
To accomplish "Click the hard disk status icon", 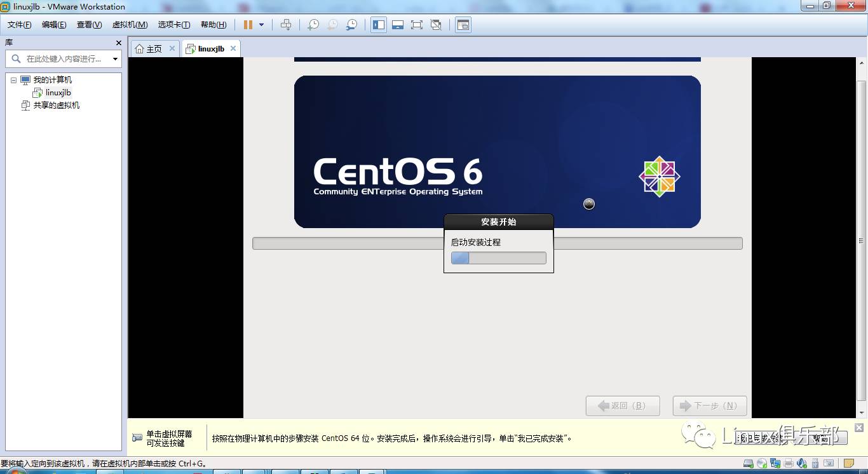I will coord(749,463).
